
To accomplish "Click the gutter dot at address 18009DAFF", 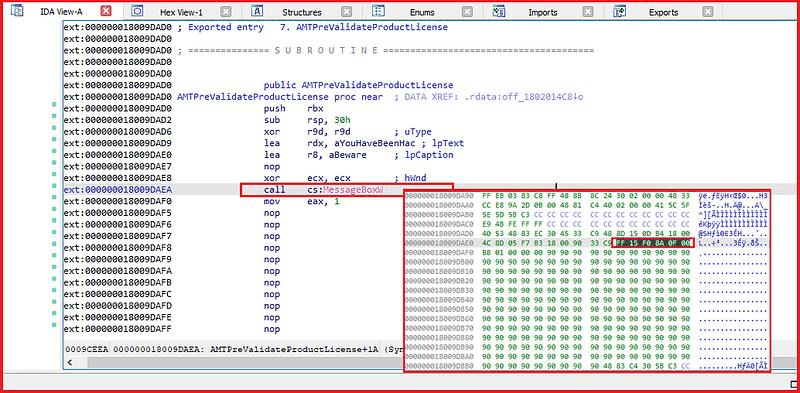I will point(54,326).
